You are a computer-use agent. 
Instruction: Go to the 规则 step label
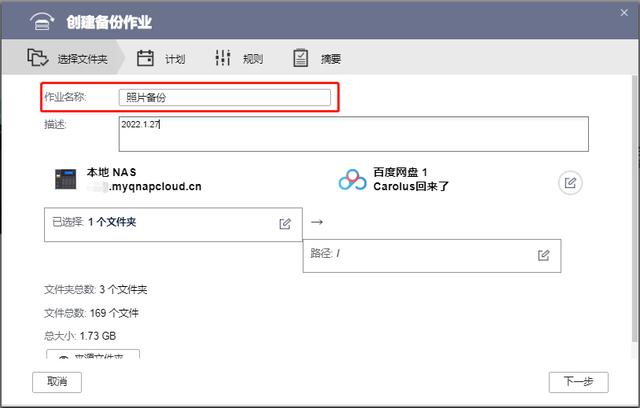pos(253,59)
